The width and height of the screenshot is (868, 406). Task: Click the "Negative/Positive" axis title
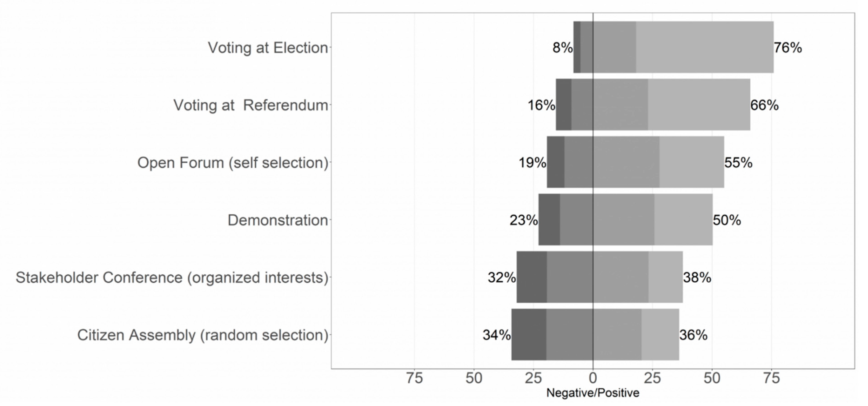[593, 393]
